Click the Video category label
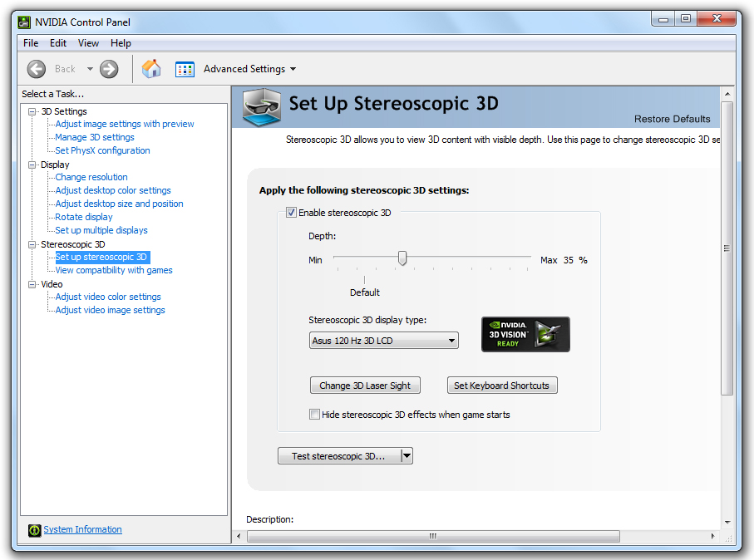The height and width of the screenshot is (560, 754). tap(52, 284)
